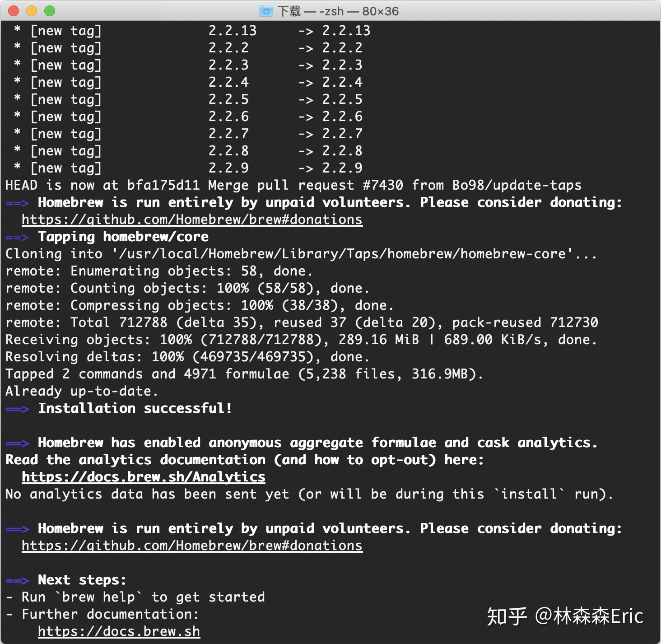Click the '[new tag] 2.2.7' row
Image resolution: width=661 pixels, height=644 pixels.
(188, 134)
